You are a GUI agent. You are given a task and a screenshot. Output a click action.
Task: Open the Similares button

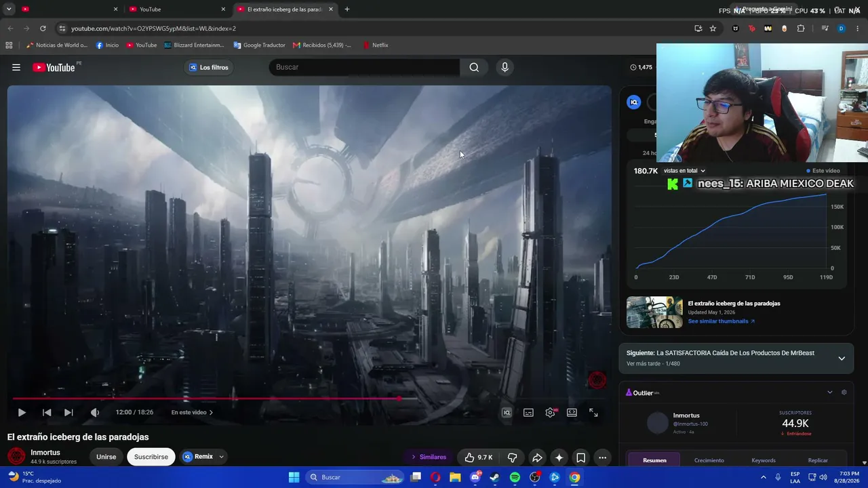coord(429,457)
